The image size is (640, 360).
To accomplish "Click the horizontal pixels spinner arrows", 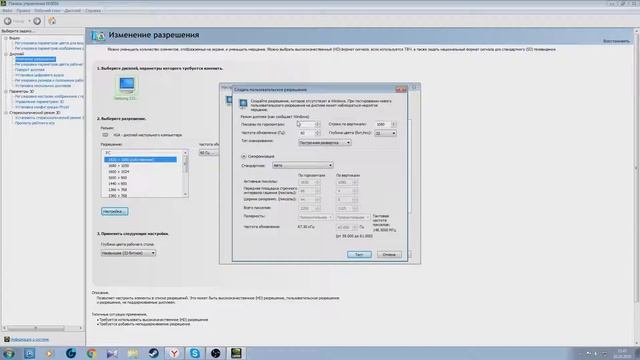I will 318,124.
